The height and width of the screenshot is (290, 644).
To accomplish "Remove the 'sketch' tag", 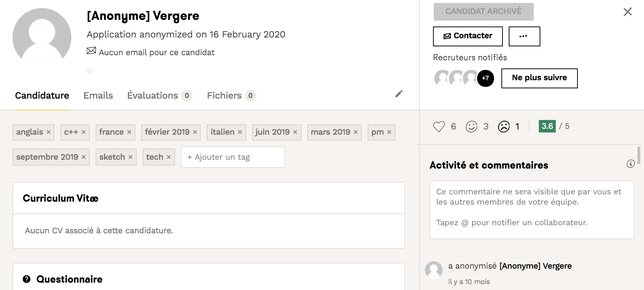I will coord(130,157).
